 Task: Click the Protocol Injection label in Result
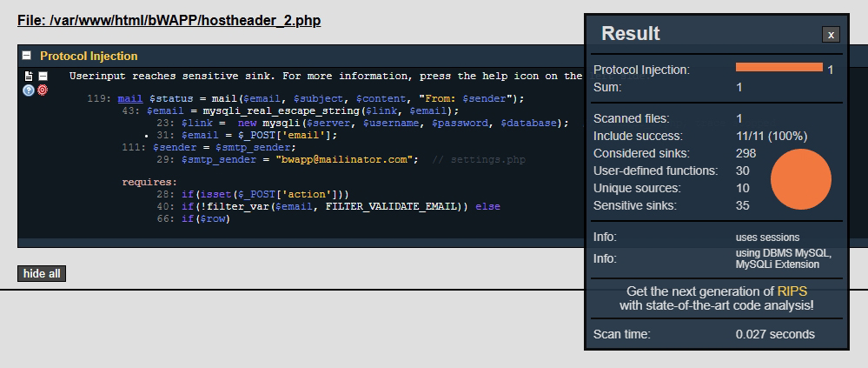pos(640,70)
